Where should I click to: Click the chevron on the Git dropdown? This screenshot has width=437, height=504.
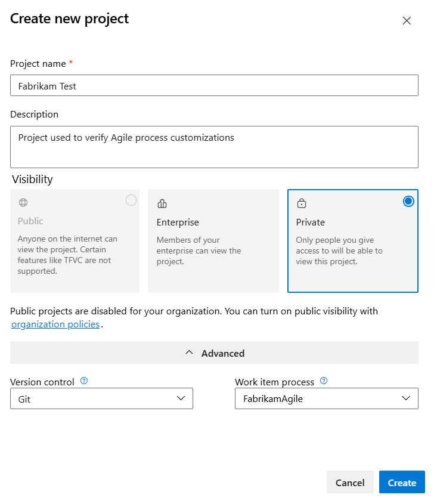click(x=181, y=398)
